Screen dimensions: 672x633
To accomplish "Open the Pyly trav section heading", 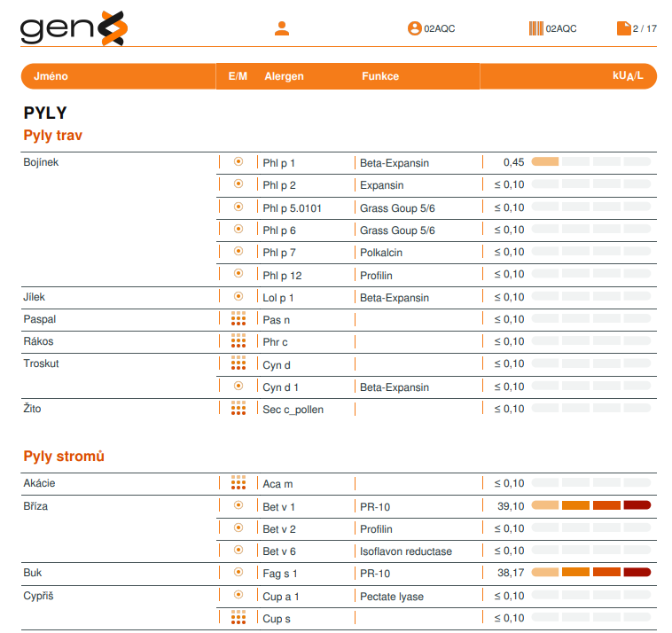I will click(53, 136).
